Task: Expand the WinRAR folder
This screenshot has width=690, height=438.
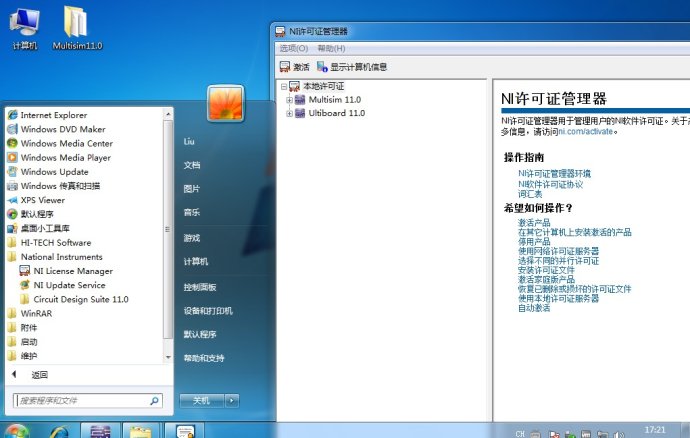Action: 30,313
